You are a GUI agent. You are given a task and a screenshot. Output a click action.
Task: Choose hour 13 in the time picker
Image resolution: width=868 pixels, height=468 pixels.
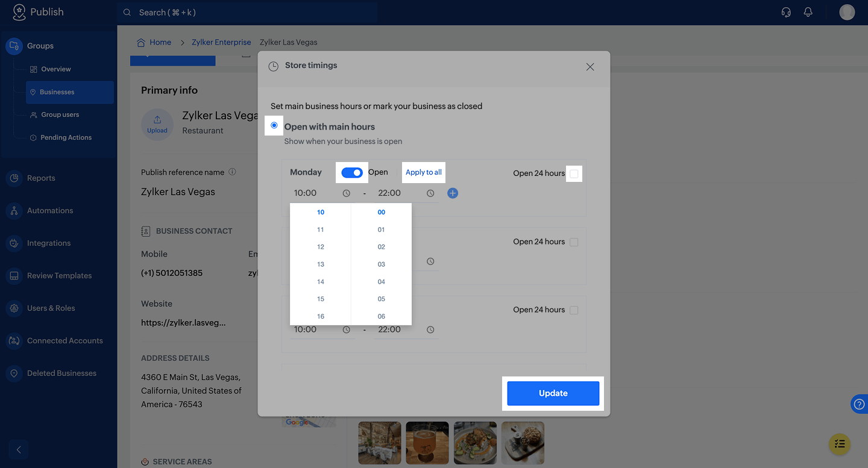[321, 264]
